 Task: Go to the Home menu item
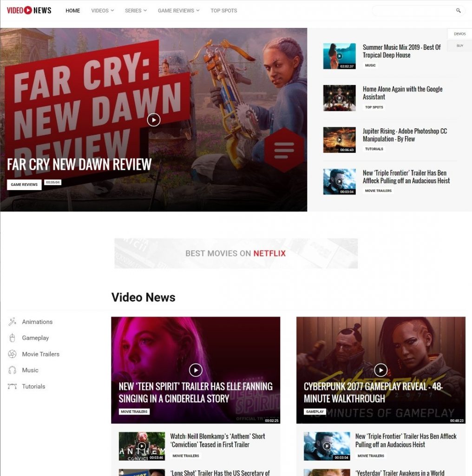click(x=73, y=11)
